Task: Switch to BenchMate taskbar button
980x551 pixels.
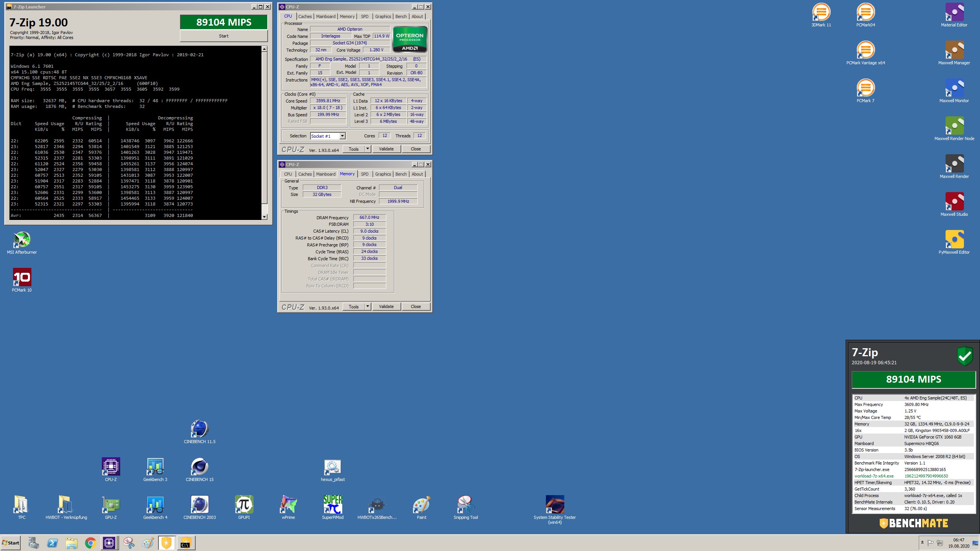Action: (167, 543)
